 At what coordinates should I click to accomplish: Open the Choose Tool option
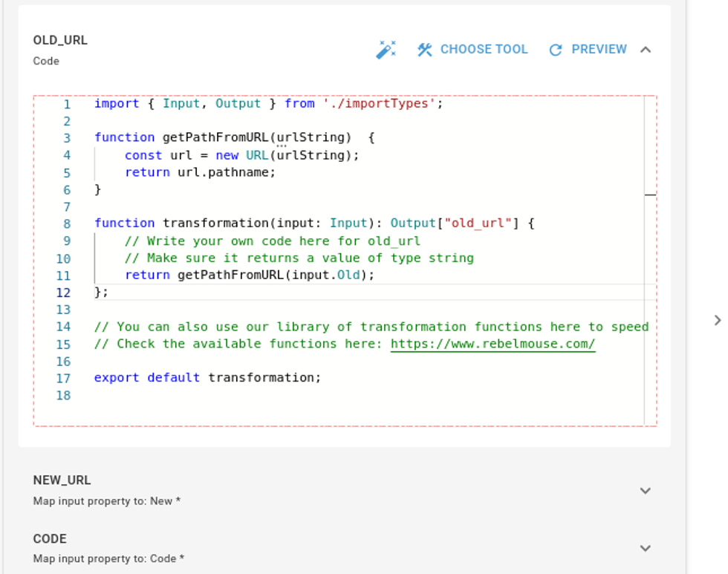472,50
